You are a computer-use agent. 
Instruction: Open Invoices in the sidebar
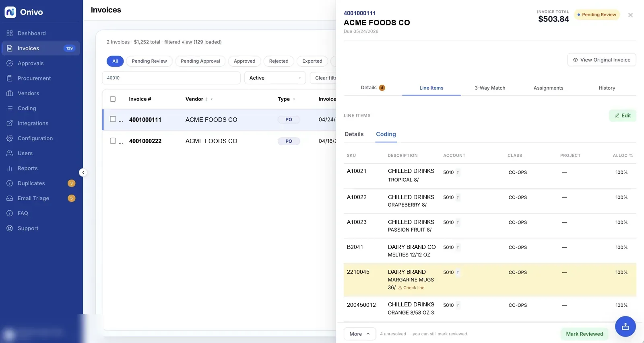(41, 48)
